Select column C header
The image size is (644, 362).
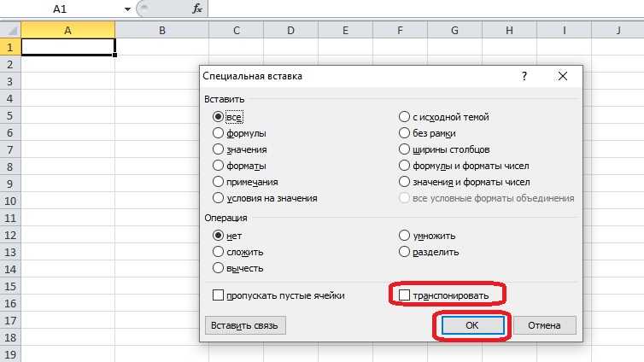click(x=236, y=31)
